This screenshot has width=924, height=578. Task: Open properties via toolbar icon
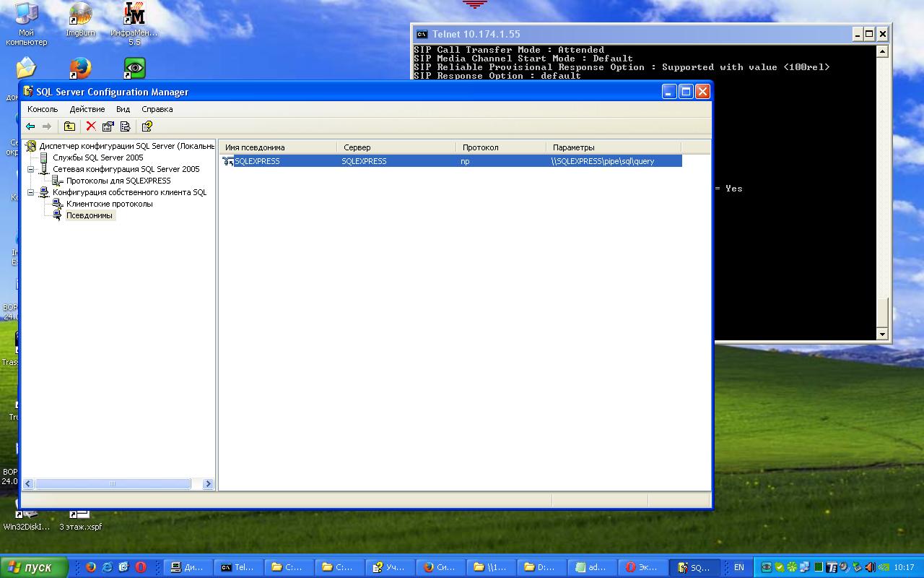click(108, 126)
